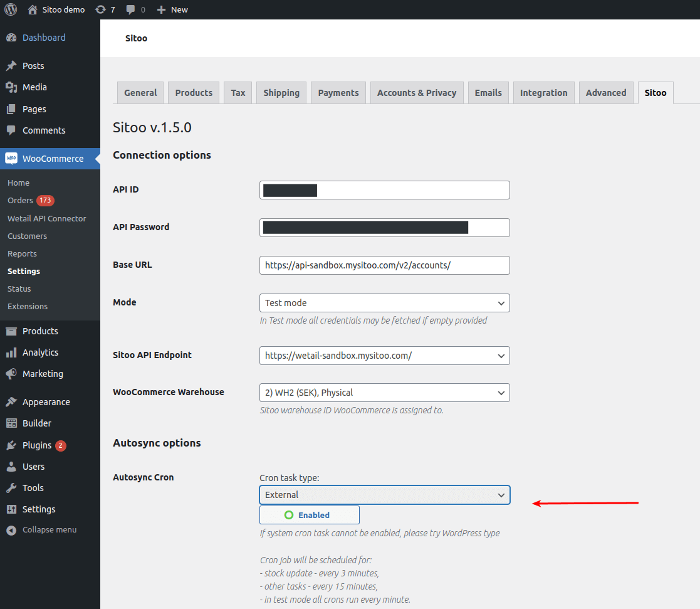
Task: Collapse the admin sidebar menu
Action: tap(49, 530)
